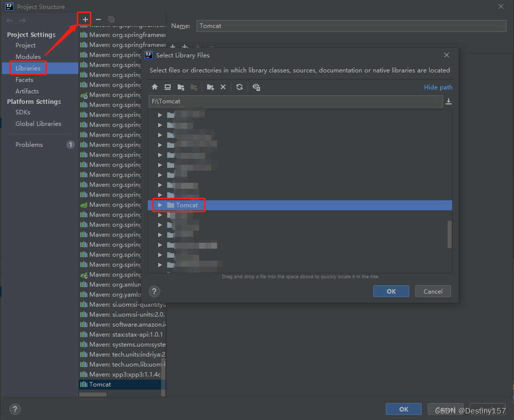
Task: Click the Delete icon in file chooser toolbar
Action: pos(223,87)
